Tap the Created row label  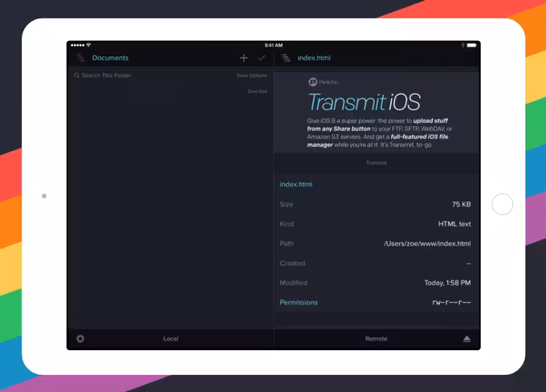click(292, 263)
